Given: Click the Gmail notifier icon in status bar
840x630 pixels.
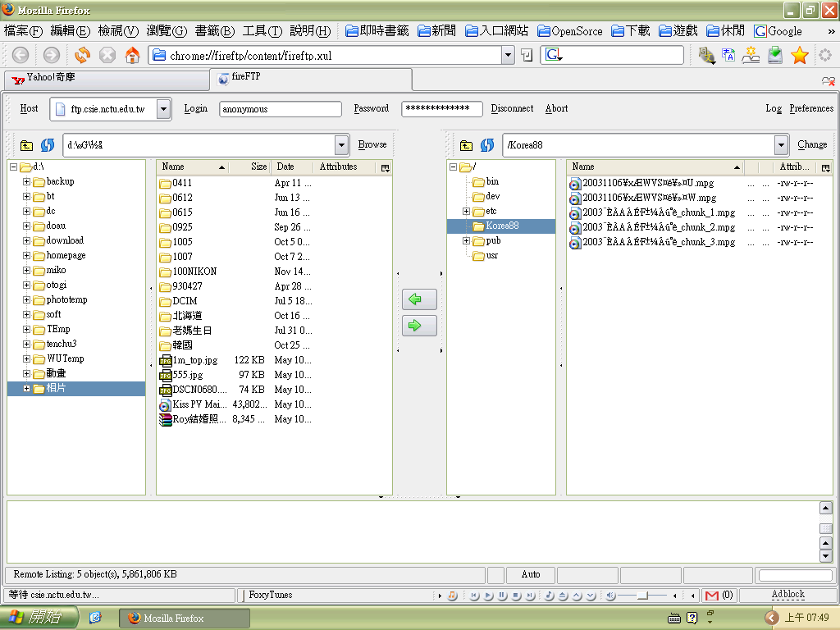Looking at the screenshot, I should click(x=711, y=596).
